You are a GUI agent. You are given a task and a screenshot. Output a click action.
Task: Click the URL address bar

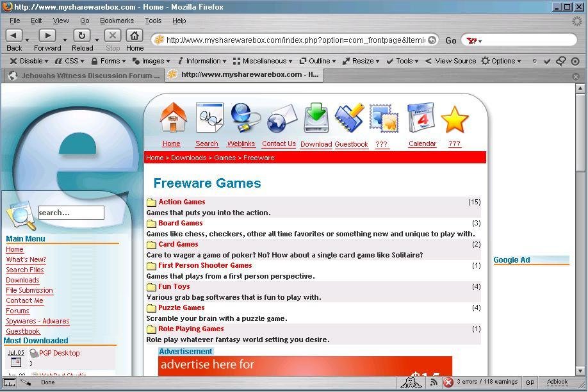pos(295,40)
